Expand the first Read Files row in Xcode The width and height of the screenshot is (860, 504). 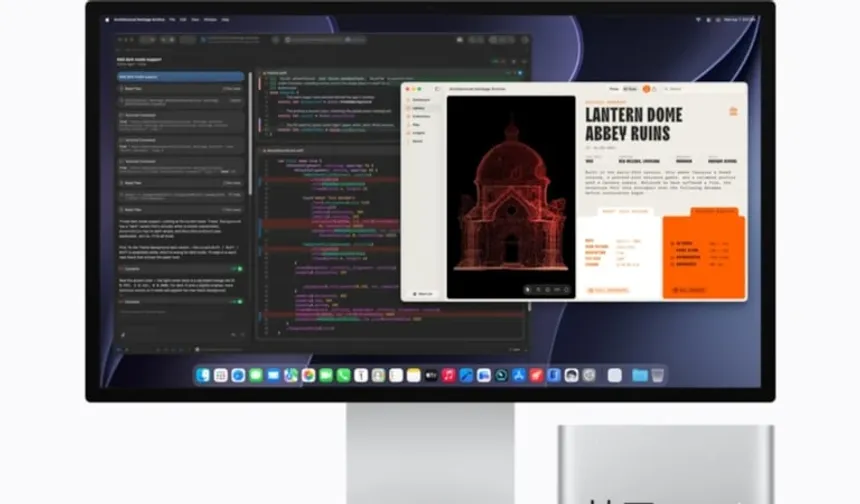point(181,89)
